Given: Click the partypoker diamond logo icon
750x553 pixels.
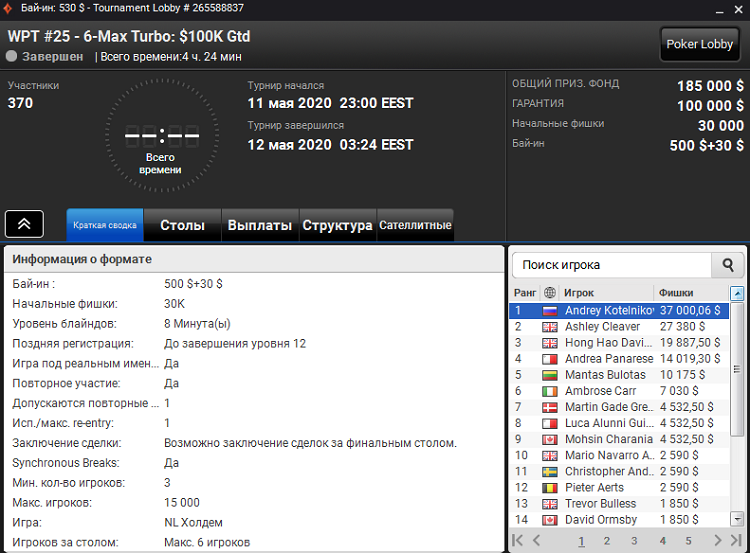Looking at the screenshot, I should tap(8, 8).
